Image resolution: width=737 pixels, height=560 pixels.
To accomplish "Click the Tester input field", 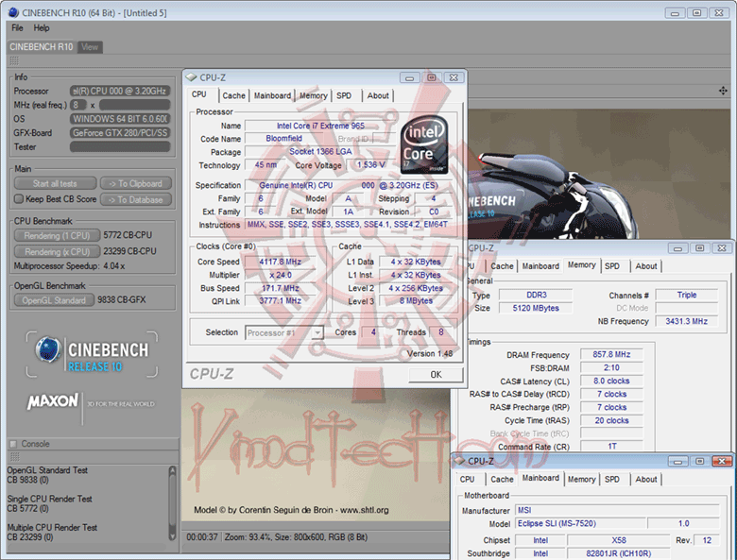I will click(x=120, y=147).
